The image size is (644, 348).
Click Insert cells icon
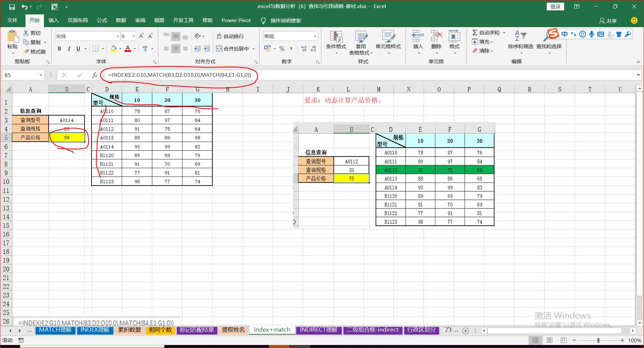coord(418,36)
